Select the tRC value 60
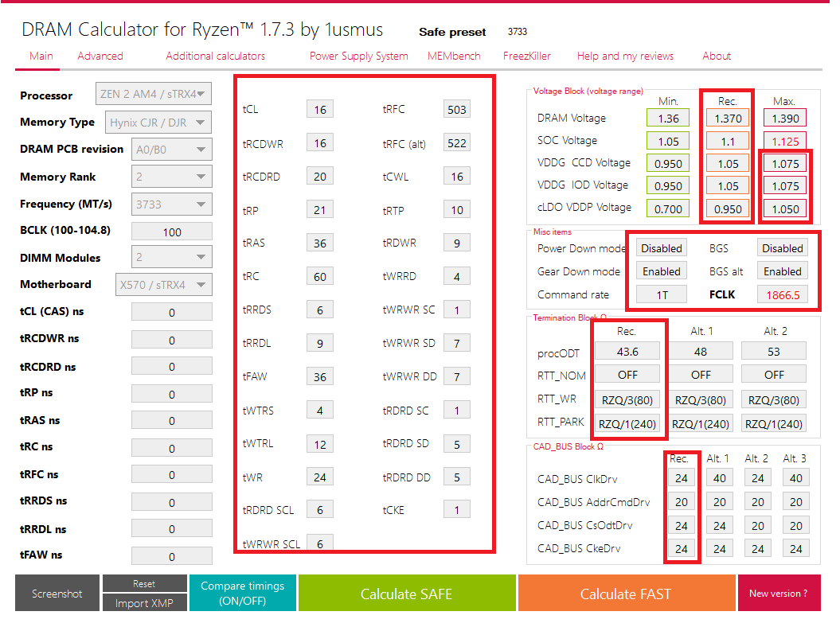The height and width of the screenshot is (627, 840). point(320,276)
